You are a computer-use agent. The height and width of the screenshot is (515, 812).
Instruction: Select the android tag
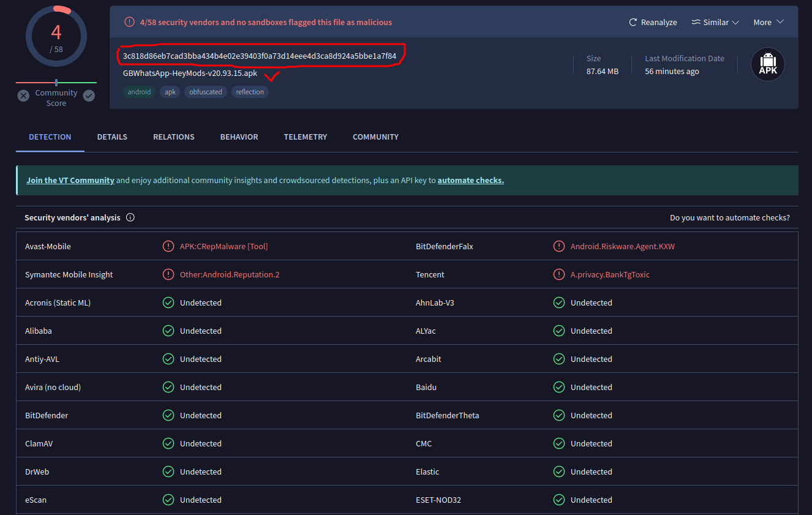click(139, 92)
